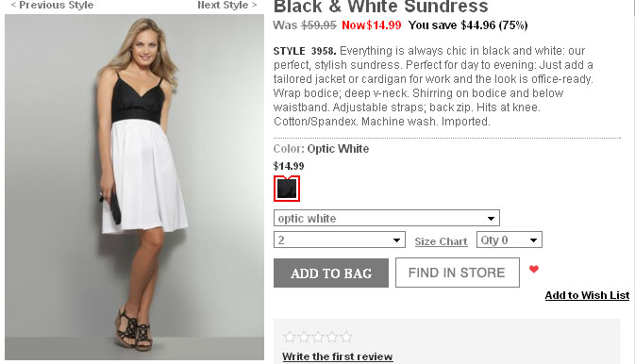This screenshot has height=364, width=635.
Task: Open the Qty 0 quantity dropdown
Action: [510, 240]
